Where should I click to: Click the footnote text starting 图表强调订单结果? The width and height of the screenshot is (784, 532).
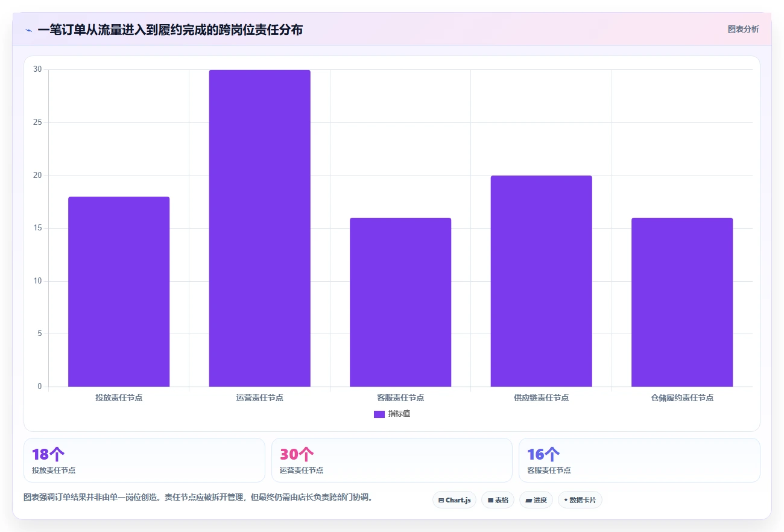198,498
